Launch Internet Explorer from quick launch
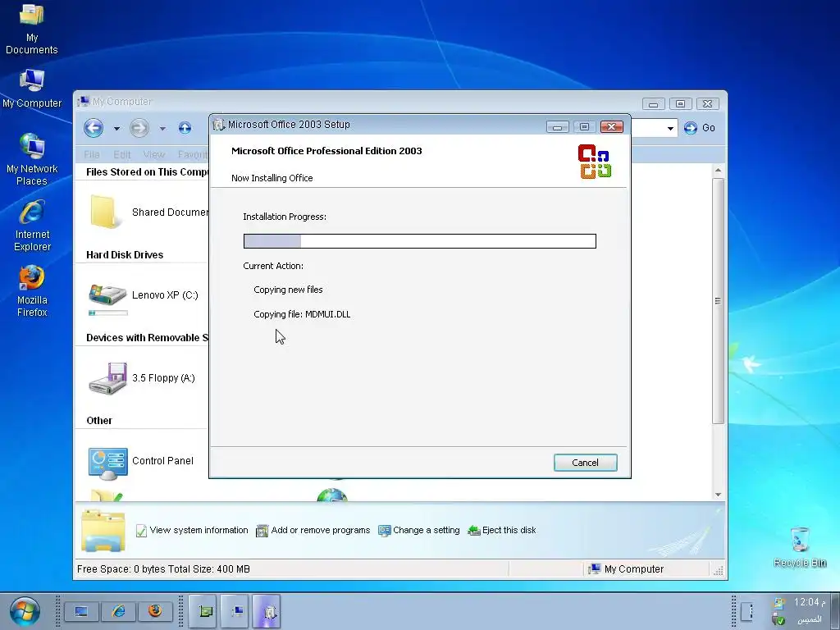Screen dimensions: 840x630 pos(118,611)
